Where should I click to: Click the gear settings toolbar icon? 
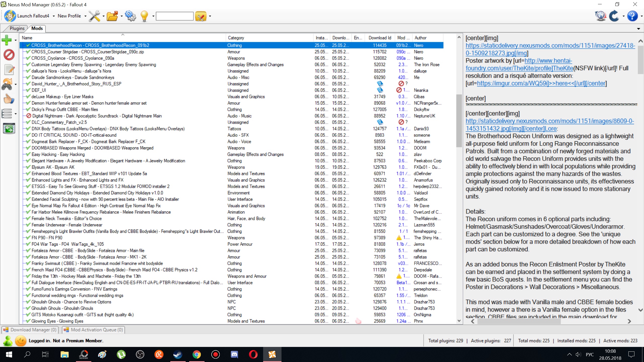coord(130,16)
